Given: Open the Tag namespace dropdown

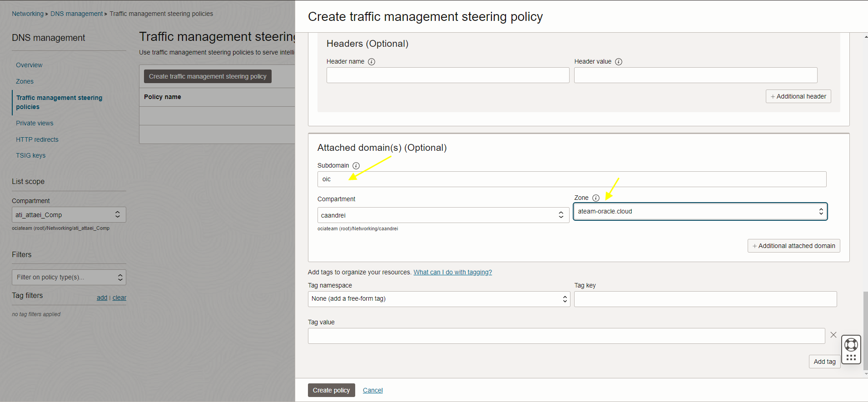Looking at the screenshot, I should click(x=439, y=299).
